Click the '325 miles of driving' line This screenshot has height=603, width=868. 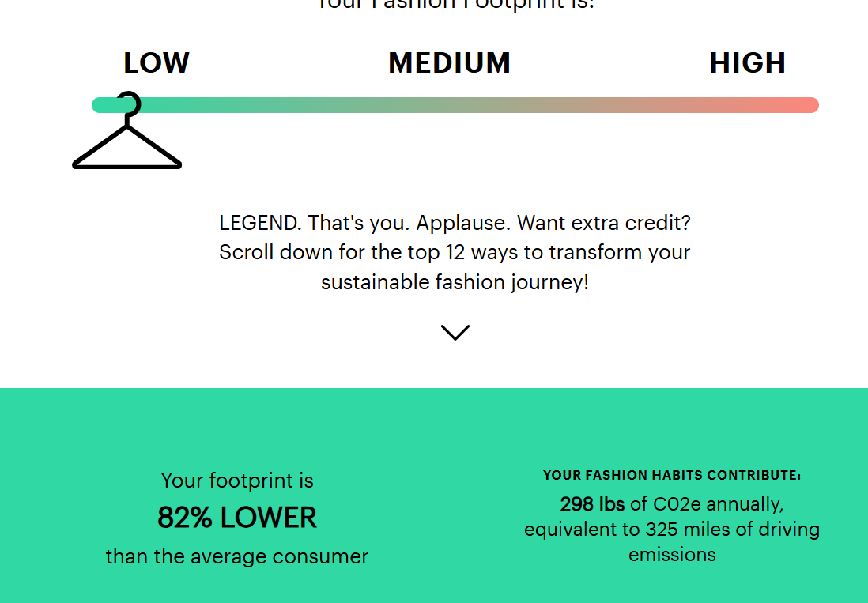point(671,530)
